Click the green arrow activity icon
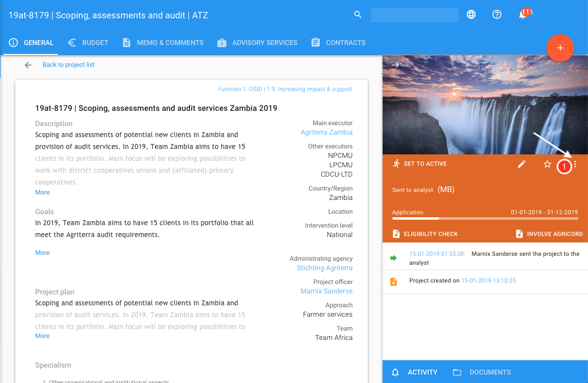Viewport: 588px width, 383px height. click(x=393, y=258)
